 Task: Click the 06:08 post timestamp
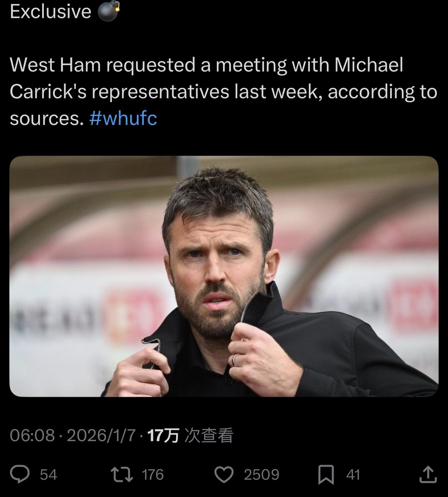pyautogui.click(x=32, y=435)
